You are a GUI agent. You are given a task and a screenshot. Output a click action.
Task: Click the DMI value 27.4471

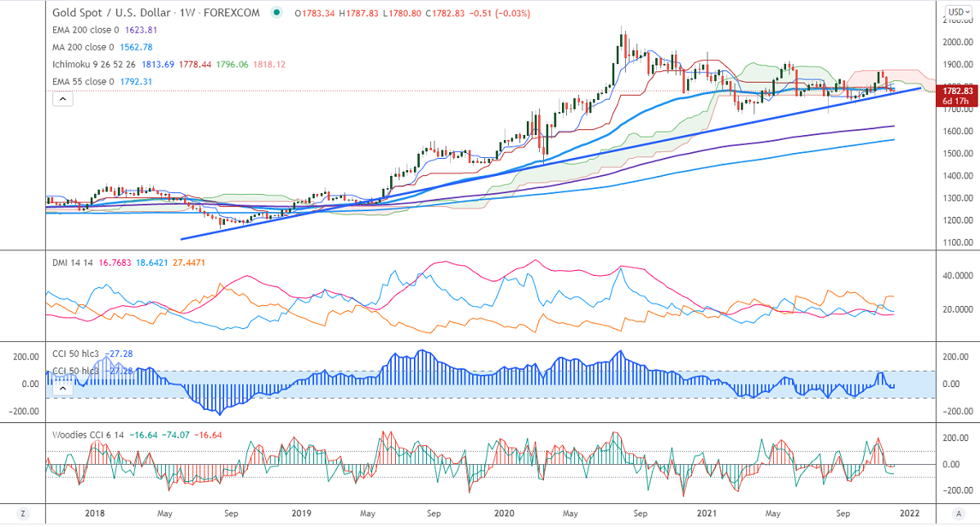point(189,263)
